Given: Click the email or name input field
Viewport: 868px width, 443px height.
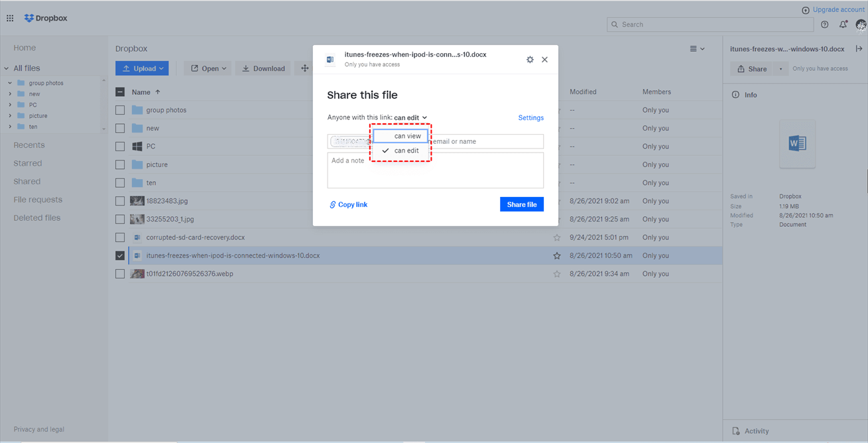Looking at the screenshot, I should coord(436,141).
